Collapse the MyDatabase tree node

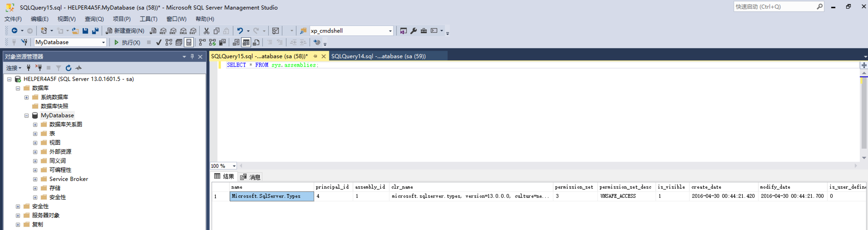coord(27,116)
